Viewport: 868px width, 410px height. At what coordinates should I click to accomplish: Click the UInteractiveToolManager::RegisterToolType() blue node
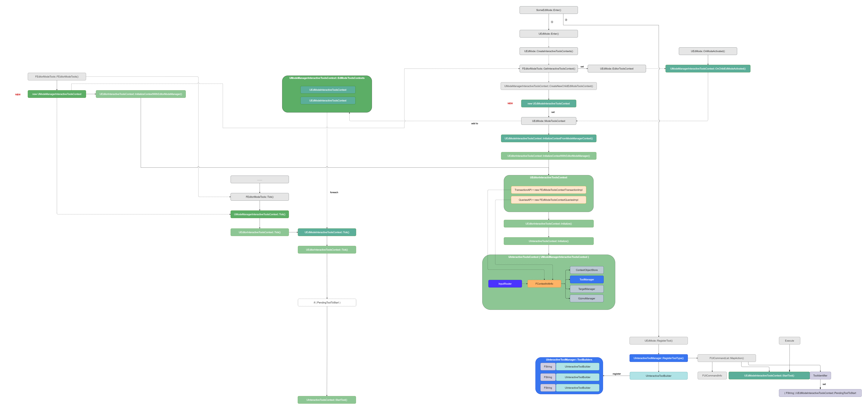click(x=658, y=358)
